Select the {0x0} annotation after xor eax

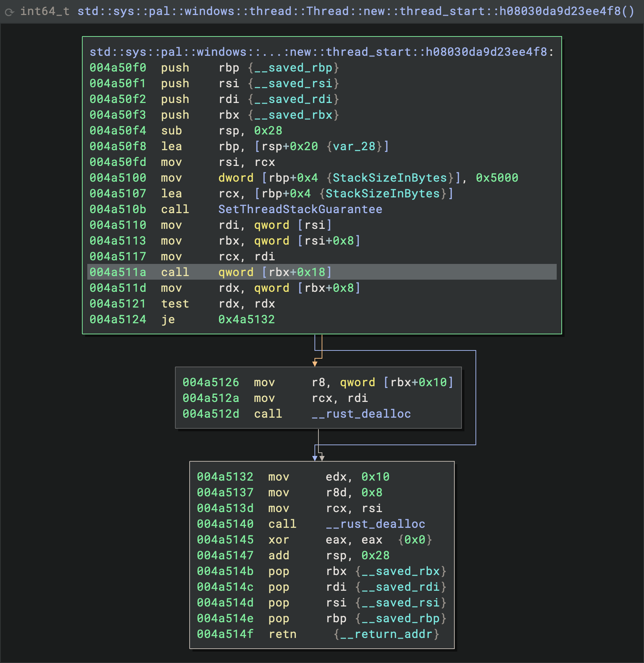tap(415, 540)
